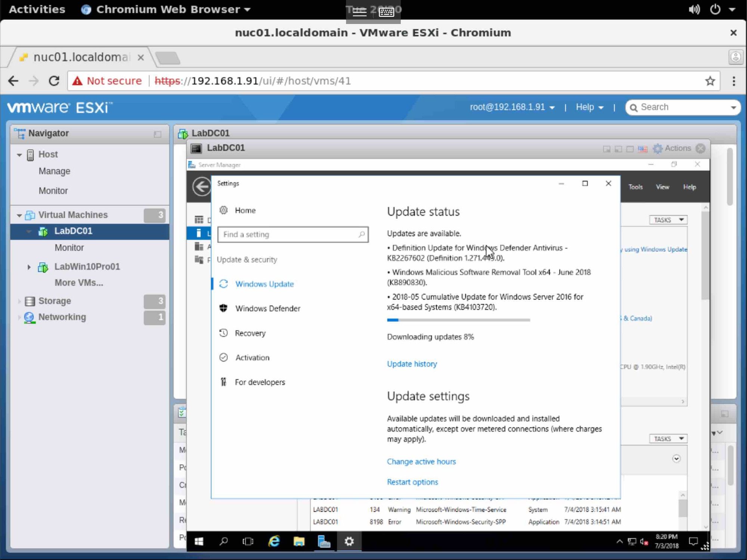Select Manage under Host

click(x=55, y=171)
